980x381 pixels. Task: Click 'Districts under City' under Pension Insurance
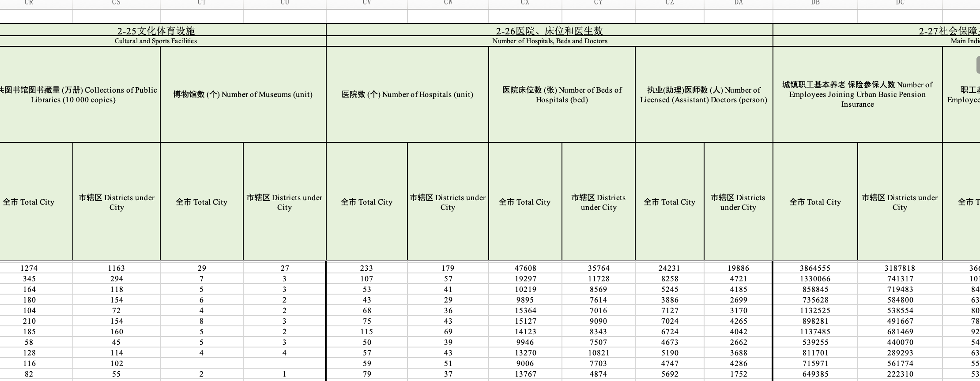coord(900,202)
